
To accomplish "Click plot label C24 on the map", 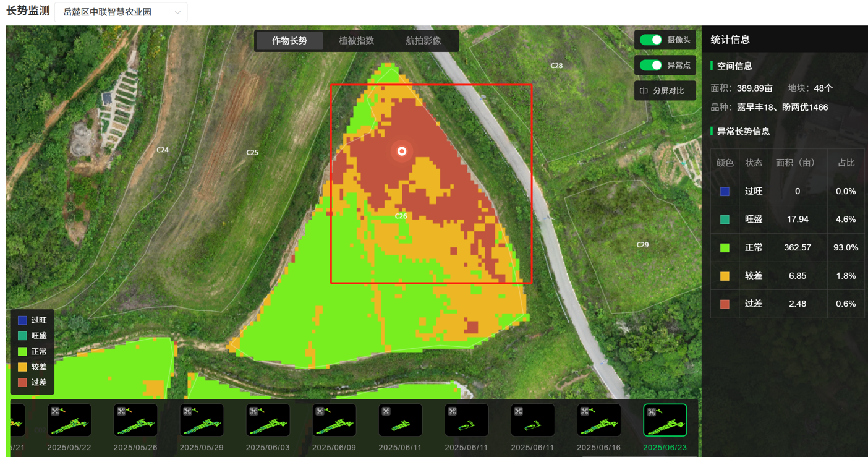I will (x=163, y=150).
